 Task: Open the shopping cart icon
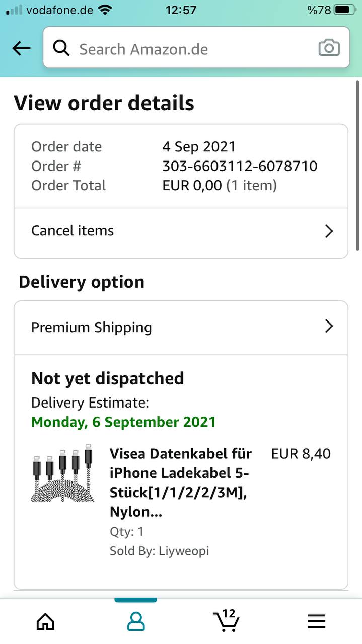[226, 621]
